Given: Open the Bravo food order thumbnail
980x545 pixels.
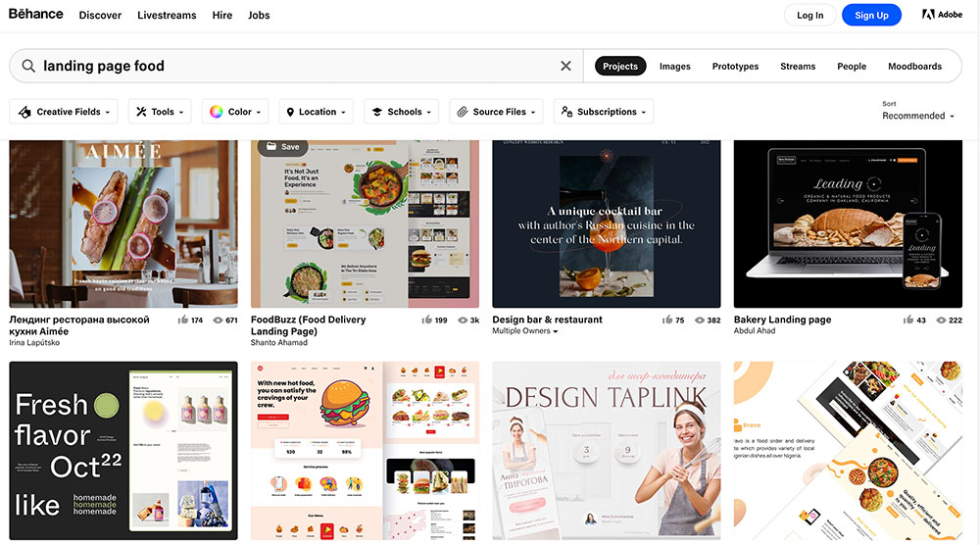Looking at the screenshot, I should pos(848,451).
